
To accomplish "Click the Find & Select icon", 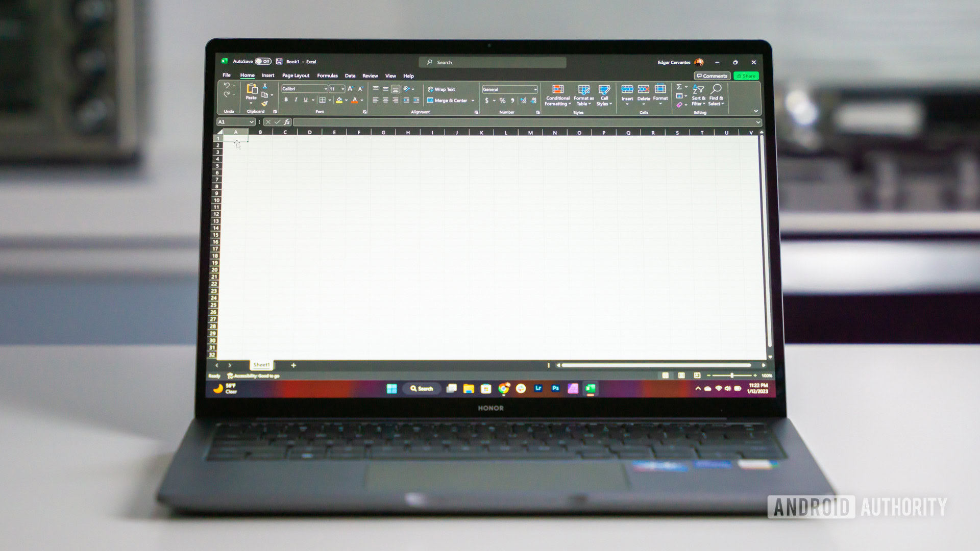I will point(716,95).
